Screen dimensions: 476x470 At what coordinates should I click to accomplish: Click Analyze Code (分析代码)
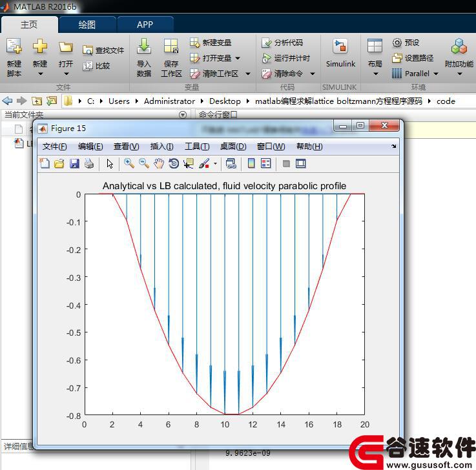click(282, 43)
